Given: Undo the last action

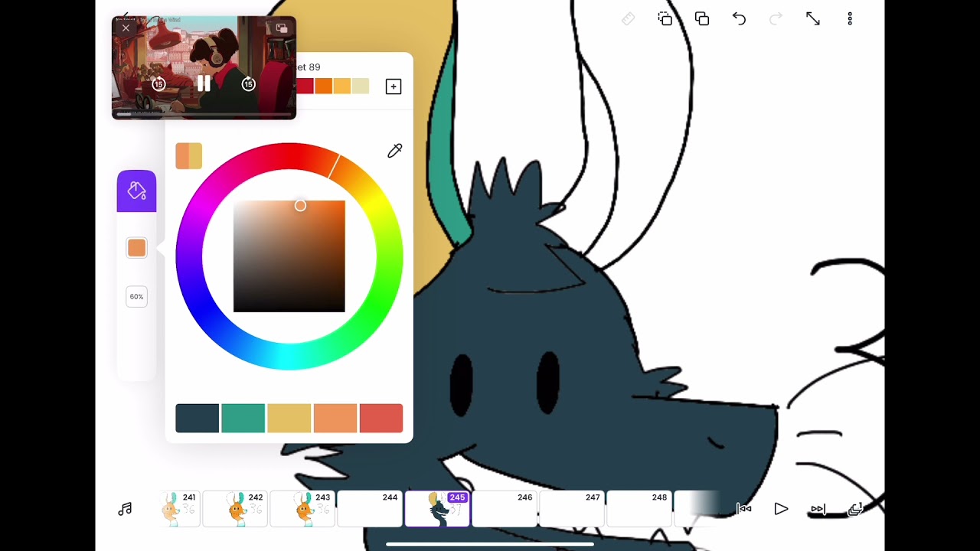Looking at the screenshot, I should [x=739, y=19].
